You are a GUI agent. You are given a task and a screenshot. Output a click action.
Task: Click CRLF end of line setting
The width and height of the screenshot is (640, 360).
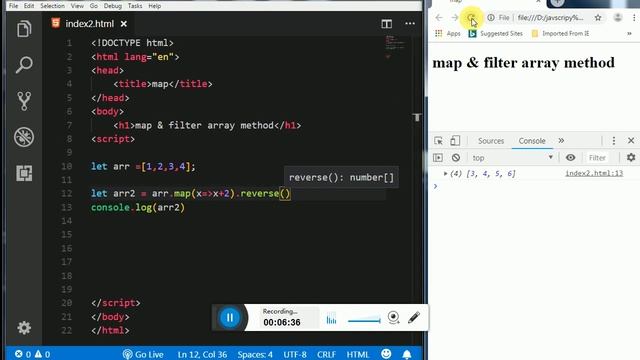[327, 354]
